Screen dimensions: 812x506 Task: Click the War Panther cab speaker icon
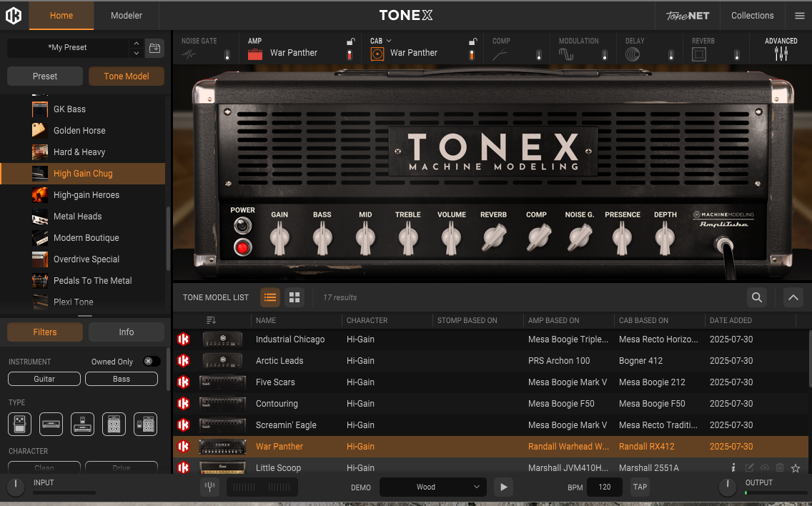click(x=377, y=54)
